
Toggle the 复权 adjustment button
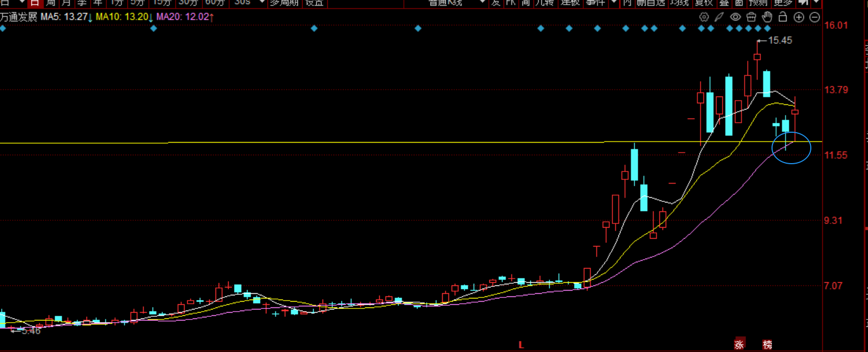click(x=704, y=3)
